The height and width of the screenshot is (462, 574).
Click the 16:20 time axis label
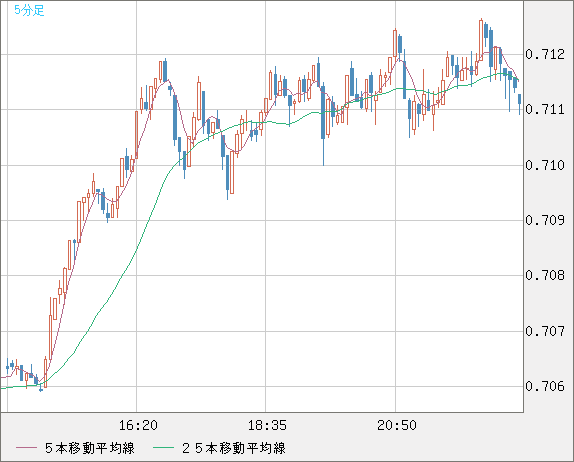click(x=138, y=425)
